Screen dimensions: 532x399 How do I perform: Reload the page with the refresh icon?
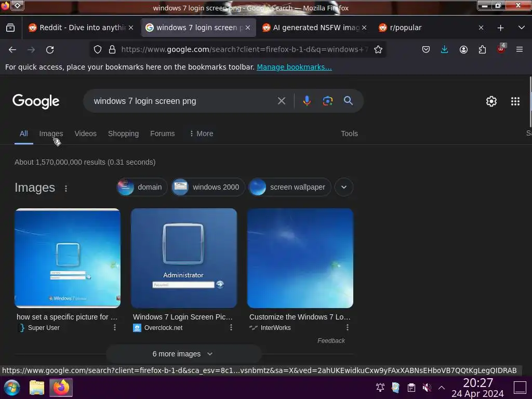50,49
